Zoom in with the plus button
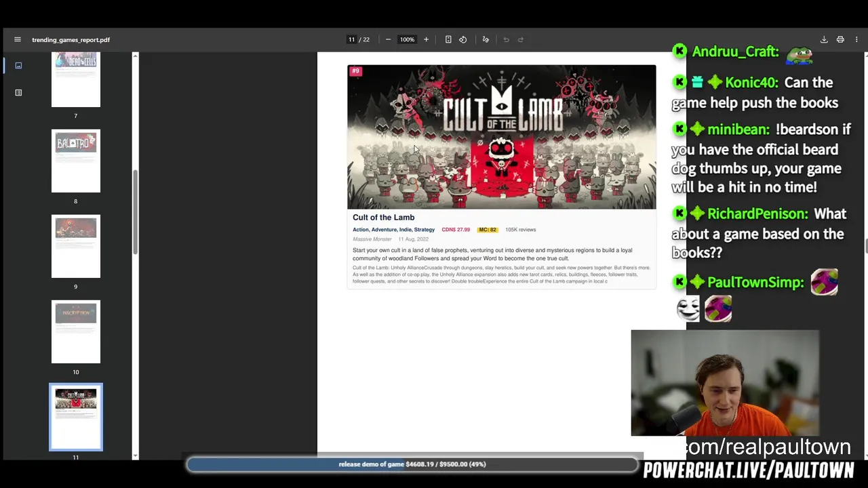The height and width of the screenshot is (488, 868). point(426,39)
